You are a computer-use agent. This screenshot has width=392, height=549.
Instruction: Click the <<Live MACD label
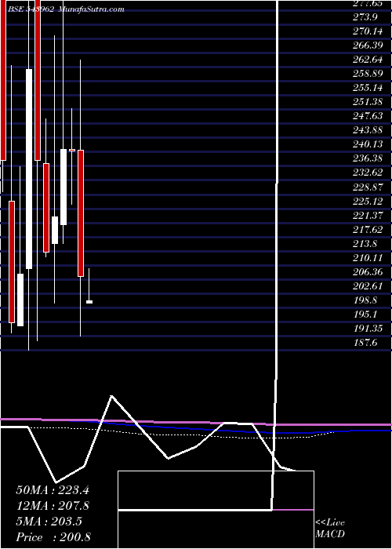(330, 529)
